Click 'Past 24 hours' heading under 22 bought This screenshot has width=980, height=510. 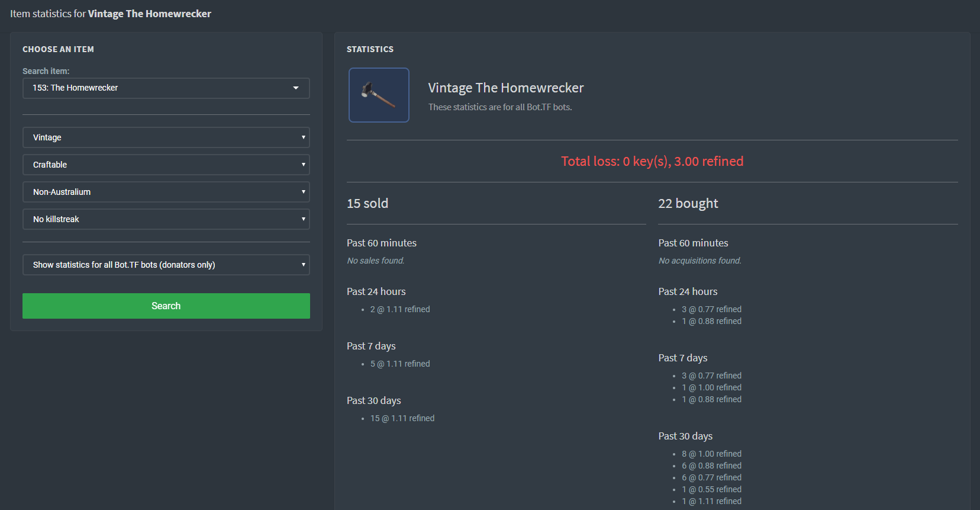688,291
